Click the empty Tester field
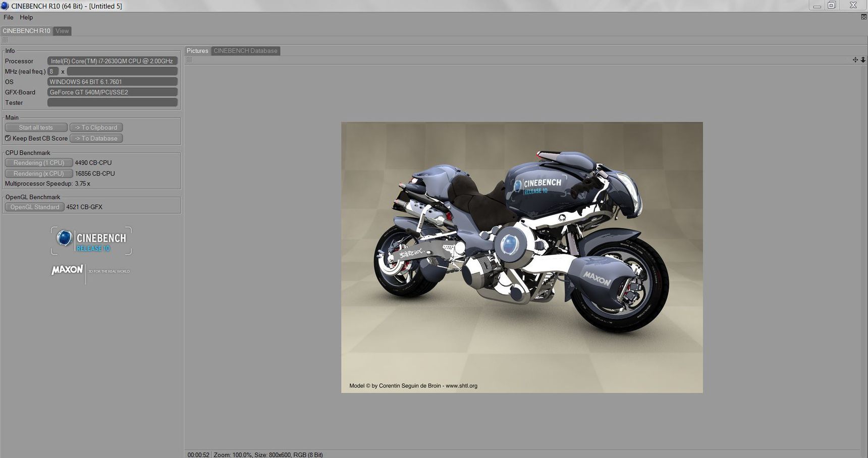The image size is (868, 458). coord(113,102)
